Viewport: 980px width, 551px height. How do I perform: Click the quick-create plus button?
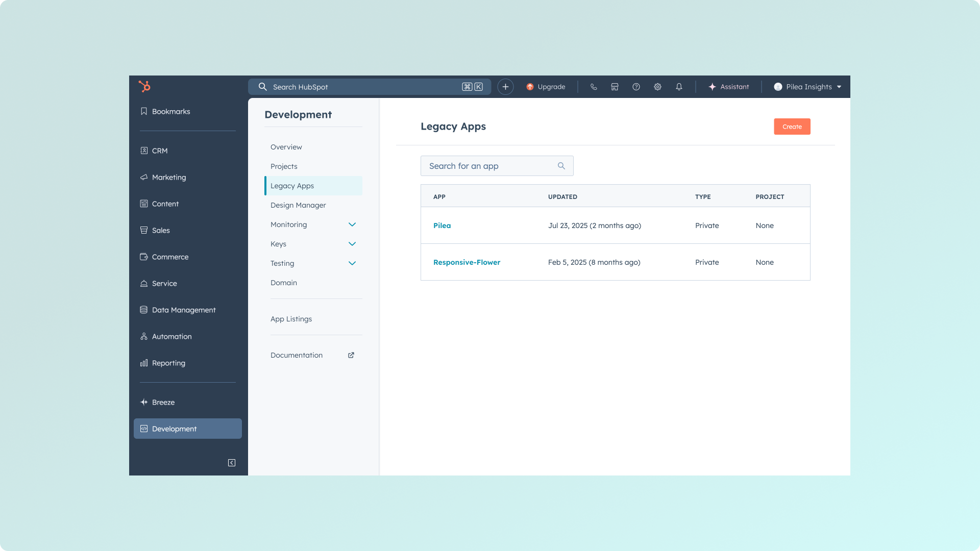tap(505, 87)
